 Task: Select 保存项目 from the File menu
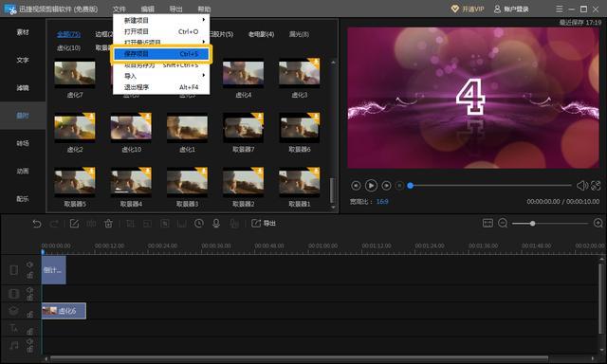tap(161, 54)
